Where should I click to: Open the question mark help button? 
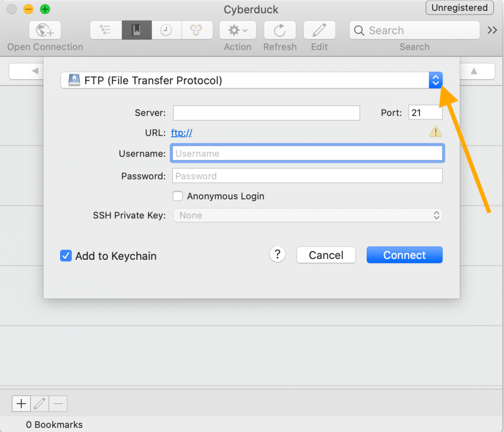tap(278, 254)
